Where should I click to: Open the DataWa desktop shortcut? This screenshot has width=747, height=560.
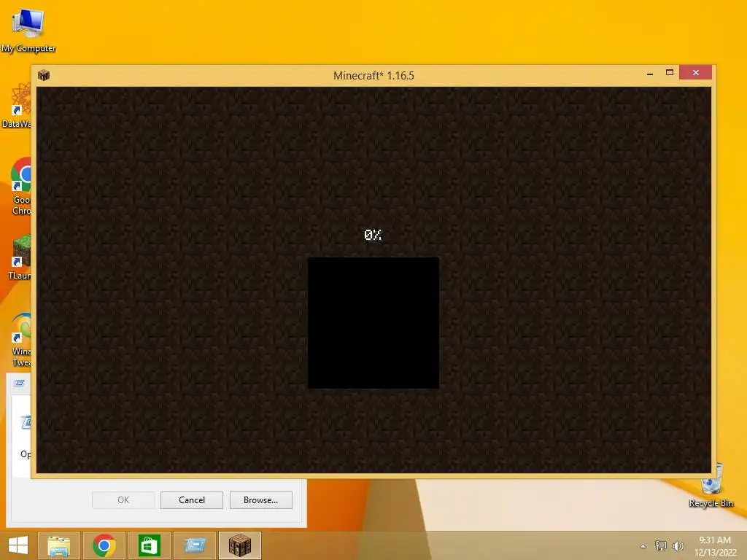(17, 106)
